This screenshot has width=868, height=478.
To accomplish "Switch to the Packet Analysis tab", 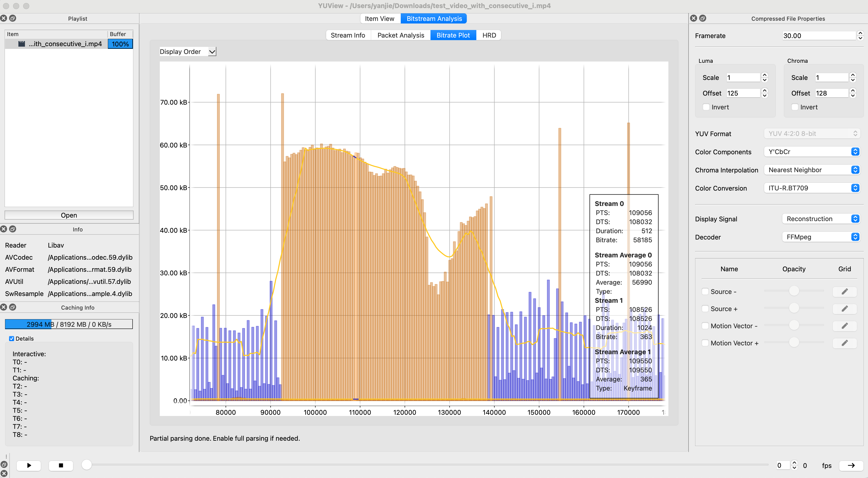I will coord(400,35).
